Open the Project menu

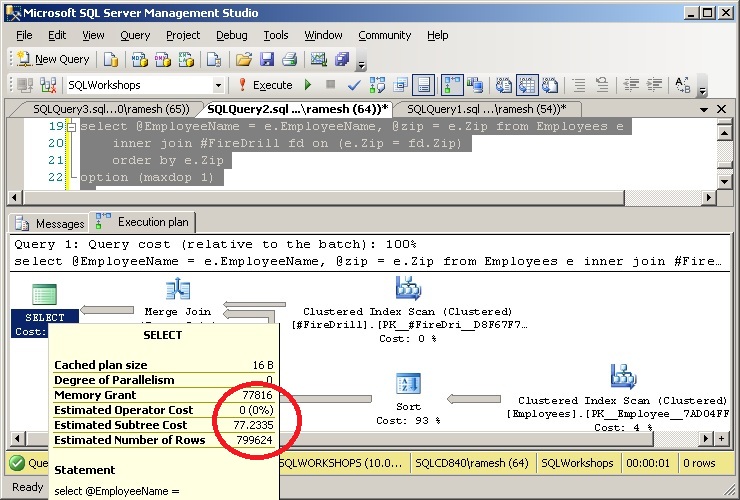point(183,35)
